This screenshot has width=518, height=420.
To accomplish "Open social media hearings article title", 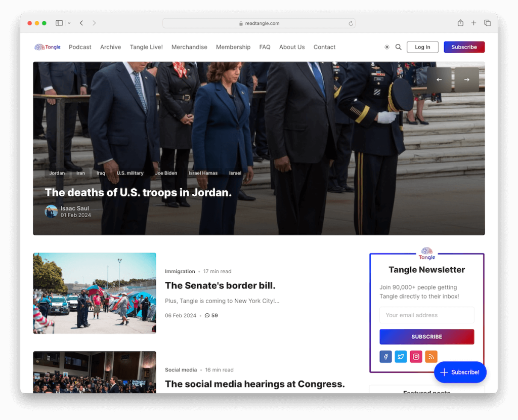I will tap(255, 384).
